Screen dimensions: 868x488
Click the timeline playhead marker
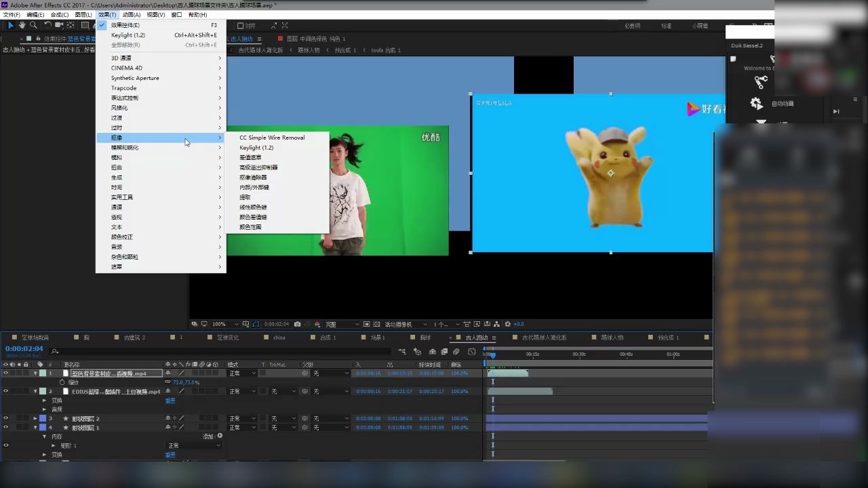(x=493, y=355)
